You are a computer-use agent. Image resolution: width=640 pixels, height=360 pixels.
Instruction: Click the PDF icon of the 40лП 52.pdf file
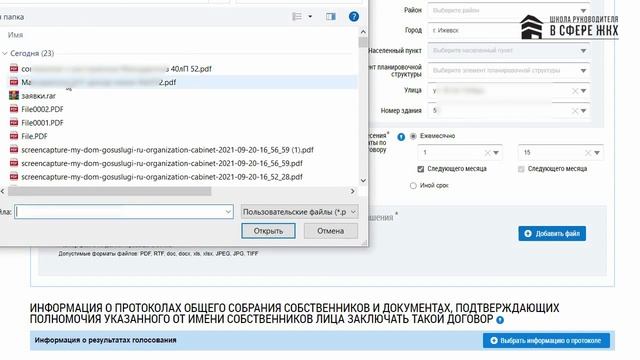pos(14,69)
